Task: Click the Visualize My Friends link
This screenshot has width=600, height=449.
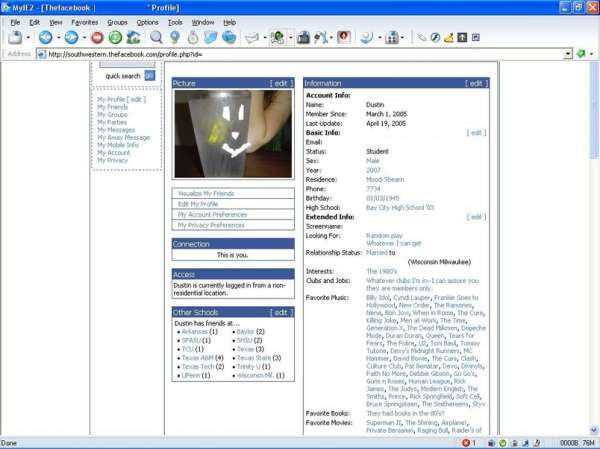Action: [206, 193]
